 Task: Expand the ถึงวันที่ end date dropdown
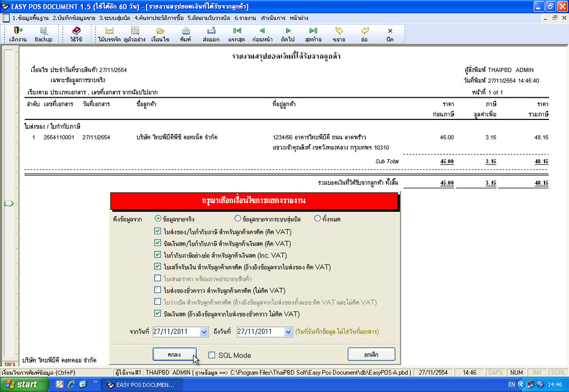(x=288, y=332)
